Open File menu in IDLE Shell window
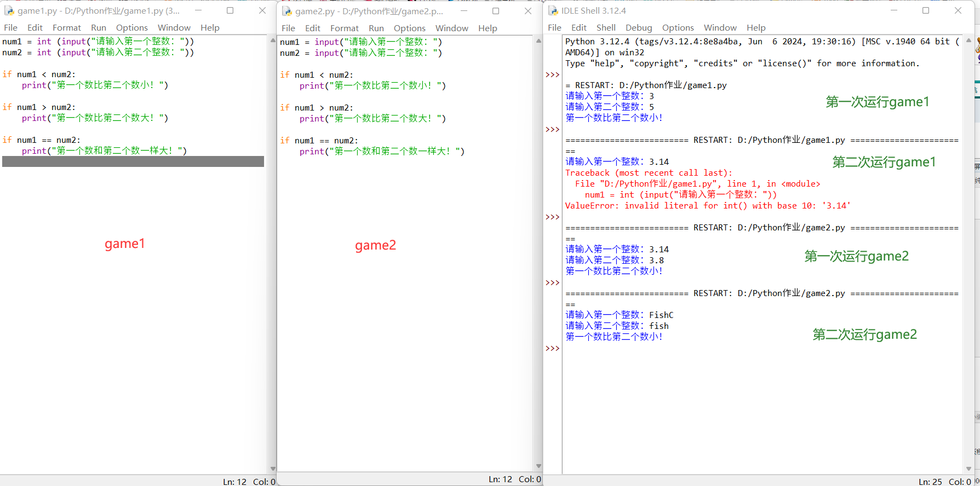 click(554, 27)
